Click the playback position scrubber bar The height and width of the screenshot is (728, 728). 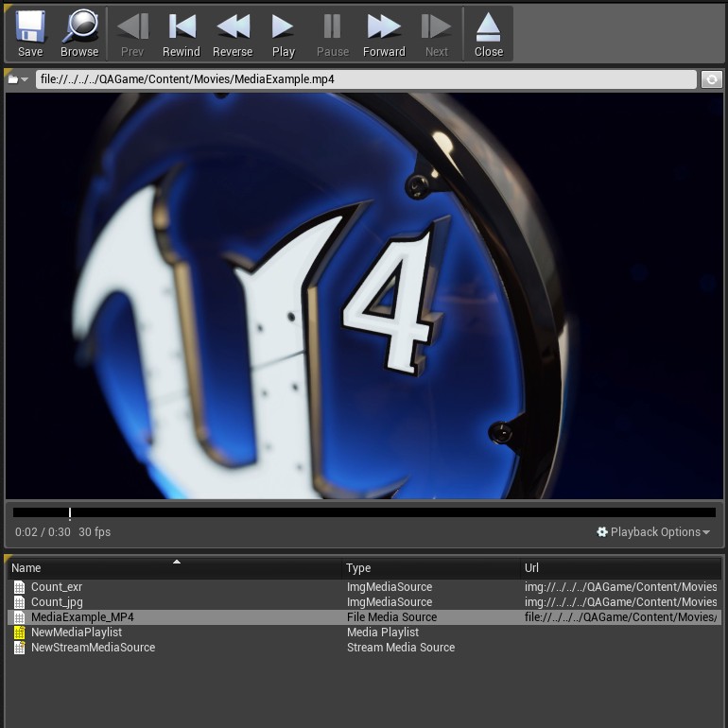(x=364, y=512)
